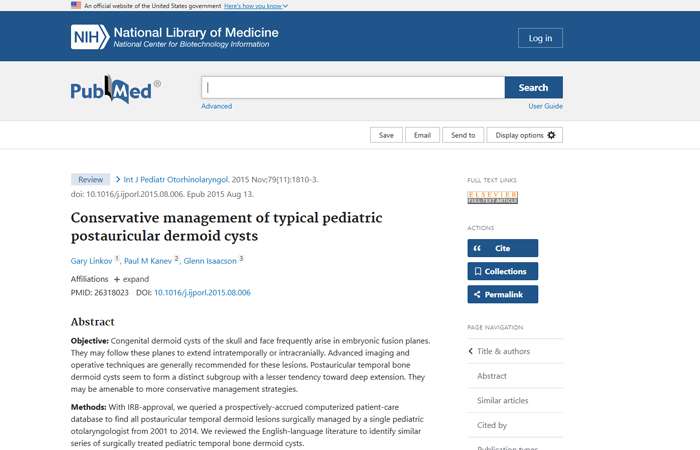700x450 pixels.
Task: Open the Send to menu
Action: point(463,135)
